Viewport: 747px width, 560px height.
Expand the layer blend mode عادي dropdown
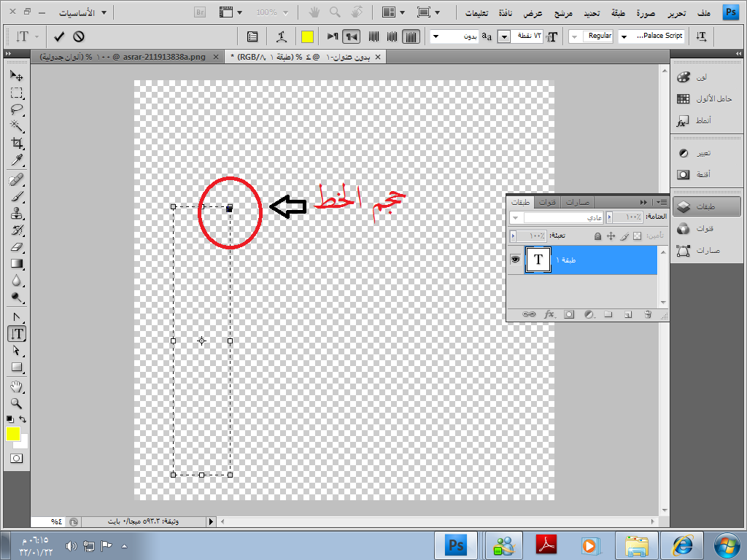516,217
